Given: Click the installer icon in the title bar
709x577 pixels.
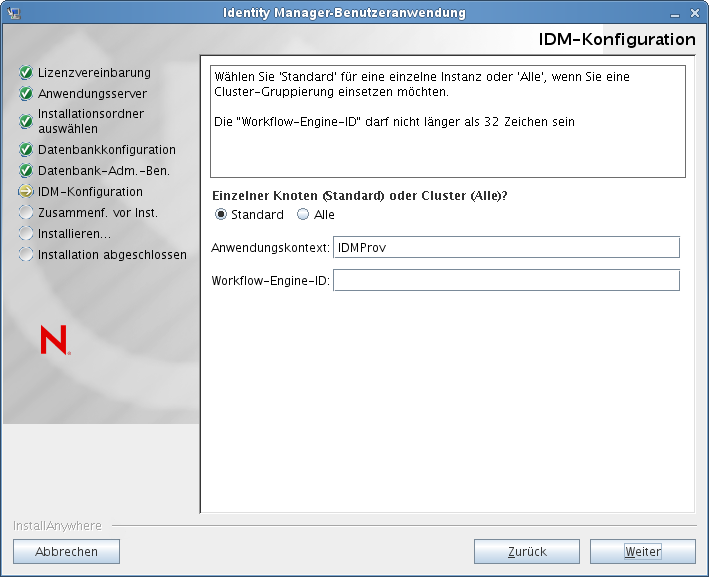Looking at the screenshot, I should pyautogui.click(x=14, y=13).
